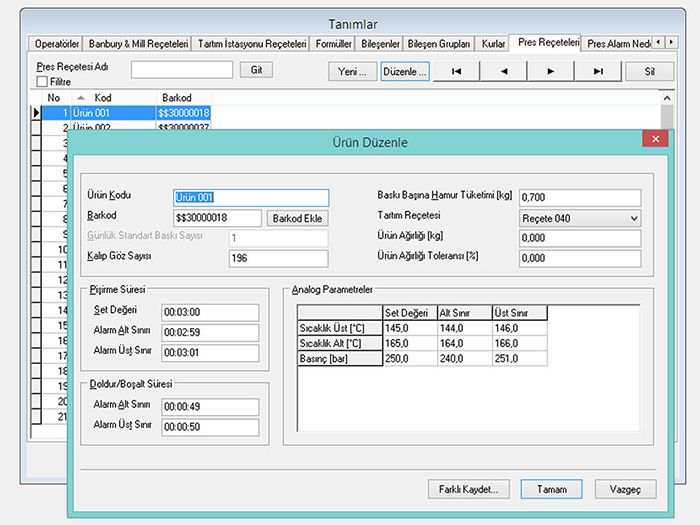This screenshot has height=525, width=700.
Task: Delete the record using Sil
Action: [649, 71]
